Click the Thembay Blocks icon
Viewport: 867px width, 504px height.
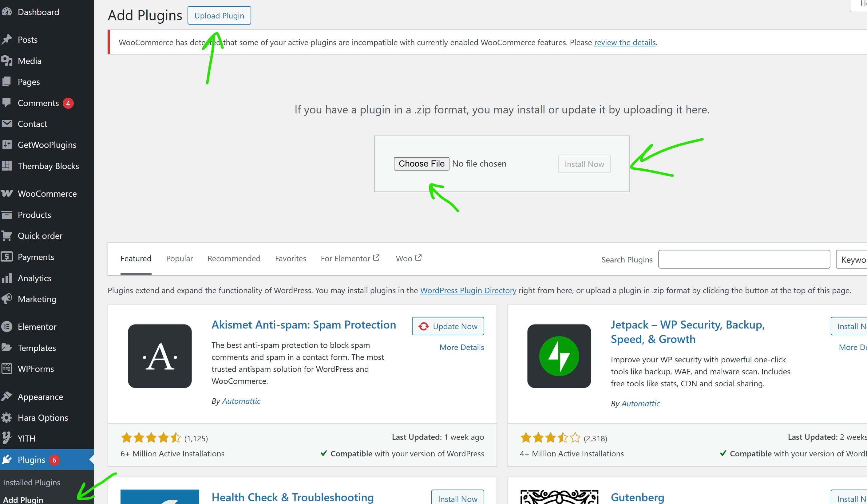point(7,166)
